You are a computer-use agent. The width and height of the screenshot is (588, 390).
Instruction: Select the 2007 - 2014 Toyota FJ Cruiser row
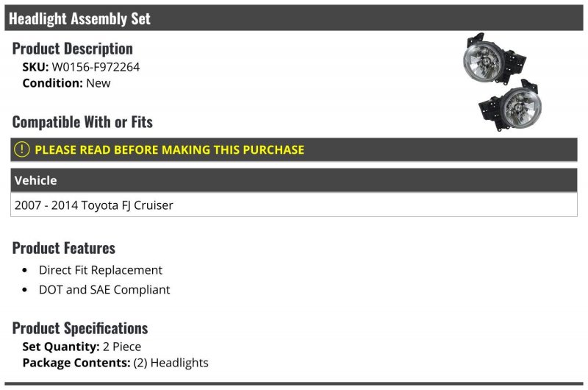(93, 205)
